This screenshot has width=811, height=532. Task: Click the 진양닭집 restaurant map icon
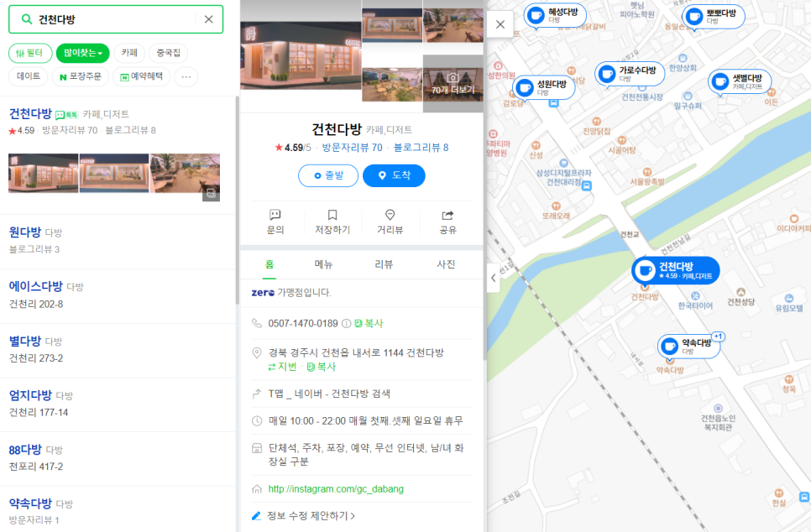(x=596, y=122)
